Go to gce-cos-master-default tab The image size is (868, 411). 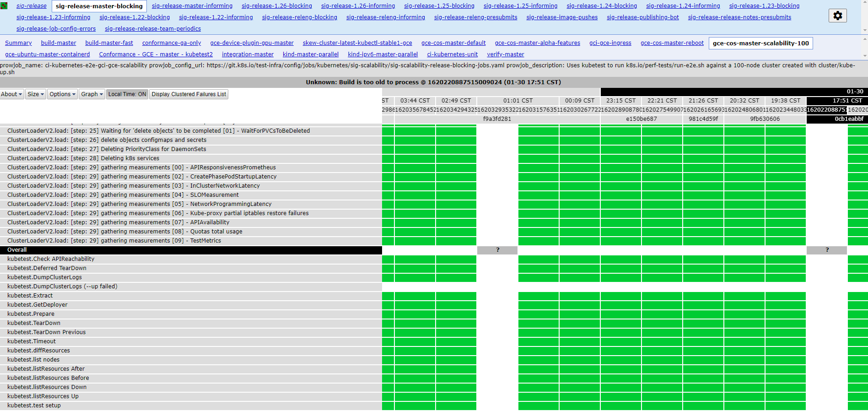pyautogui.click(x=453, y=43)
